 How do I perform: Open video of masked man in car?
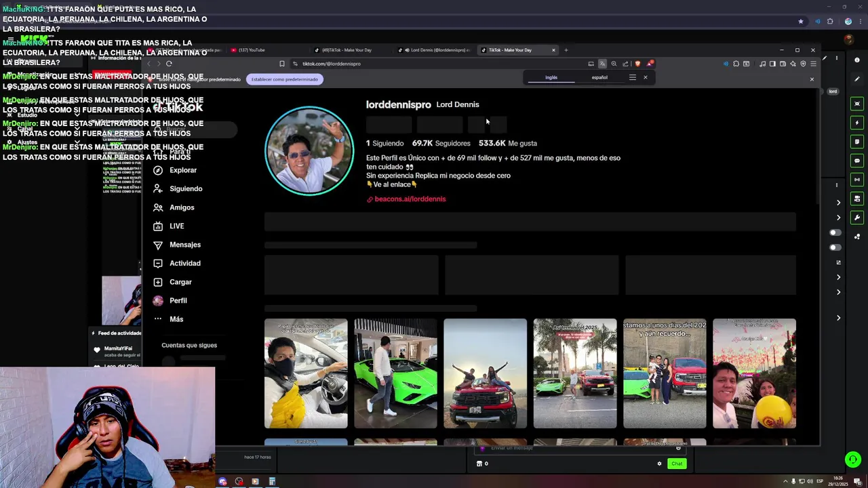[x=306, y=373]
